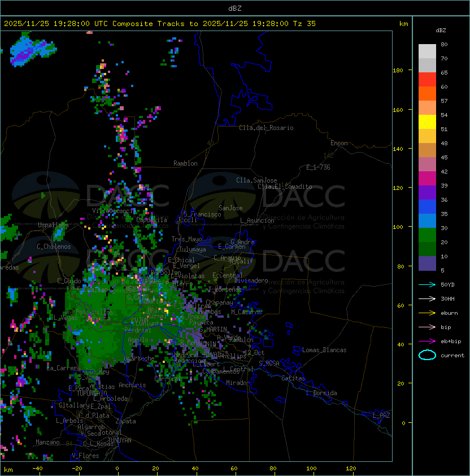Click the '100' tick on right axis
The image size is (470, 476).
tap(398, 227)
